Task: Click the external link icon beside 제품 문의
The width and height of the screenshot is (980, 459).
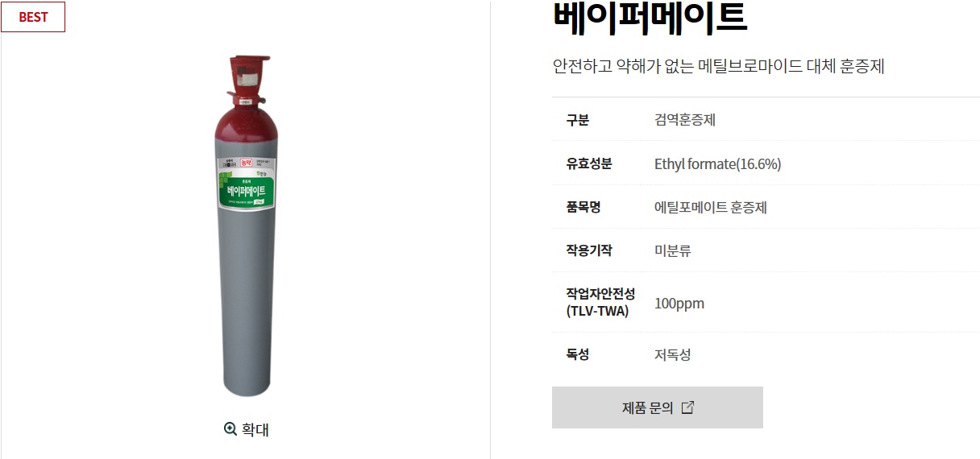Action: click(687, 407)
